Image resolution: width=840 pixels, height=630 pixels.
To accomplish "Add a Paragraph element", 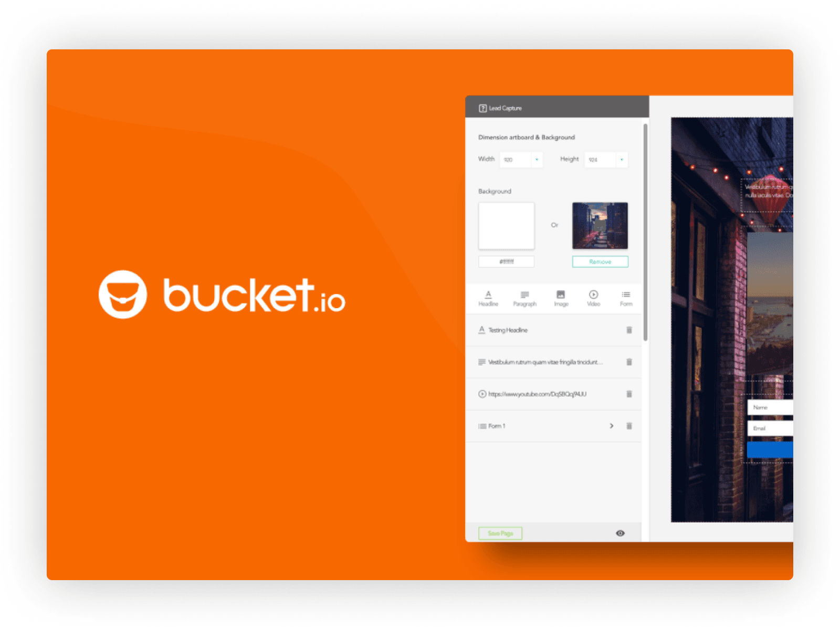I will click(x=524, y=298).
